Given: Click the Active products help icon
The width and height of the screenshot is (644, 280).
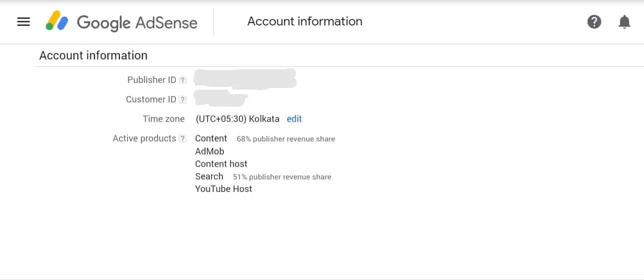Looking at the screenshot, I should pos(183,139).
